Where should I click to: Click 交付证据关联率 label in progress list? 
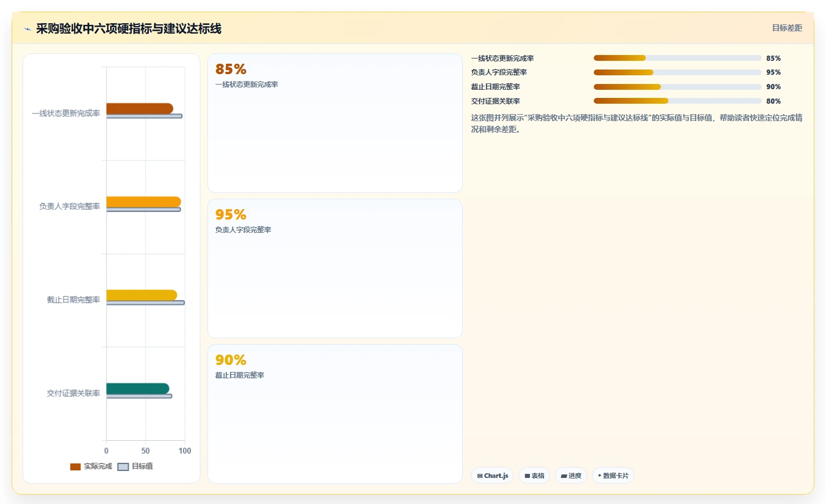click(x=496, y=101)
